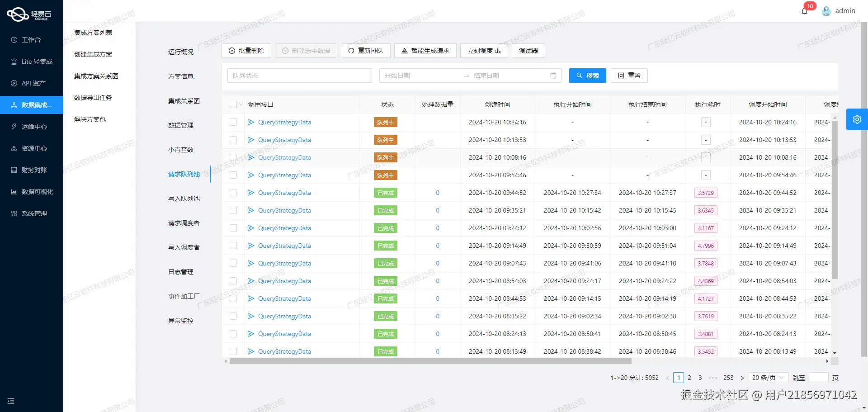
Task: Open the 队列状态 filter dropdown
Action: tap(299, 76)
